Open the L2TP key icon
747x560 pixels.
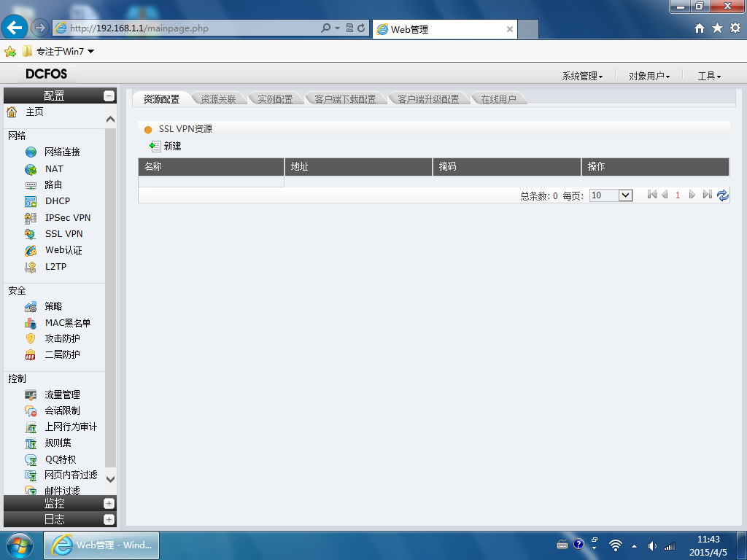tap(31, 267)
